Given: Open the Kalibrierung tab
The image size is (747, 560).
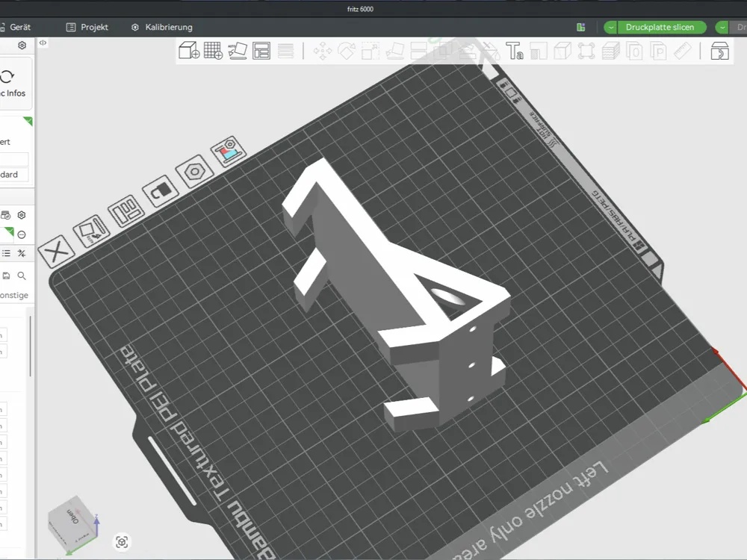Looking at the screenshot, I should click(162, 27).
